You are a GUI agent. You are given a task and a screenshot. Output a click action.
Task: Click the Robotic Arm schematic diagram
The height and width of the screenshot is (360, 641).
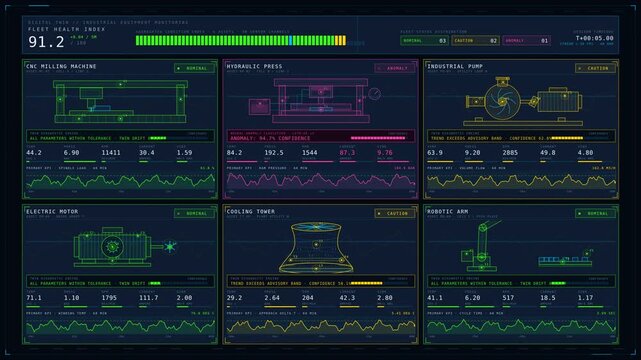[527, 246]
